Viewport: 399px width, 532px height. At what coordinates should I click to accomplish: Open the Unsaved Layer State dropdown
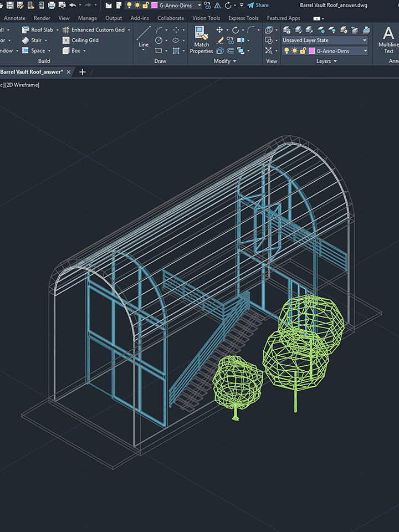[x=324, y=40]
